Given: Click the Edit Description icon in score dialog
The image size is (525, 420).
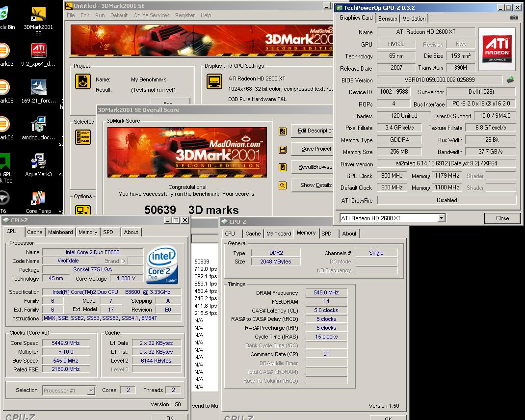Looking at the screenshot, I should [283, 131].
